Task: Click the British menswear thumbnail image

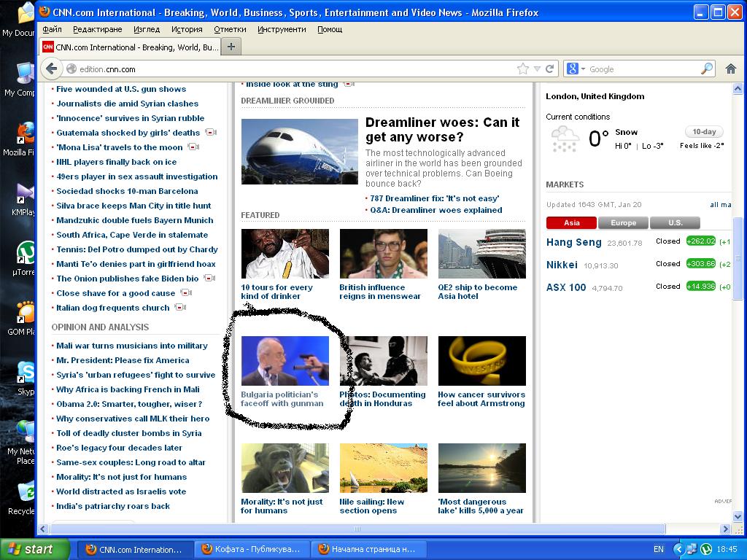Action: tap(384, 253)
